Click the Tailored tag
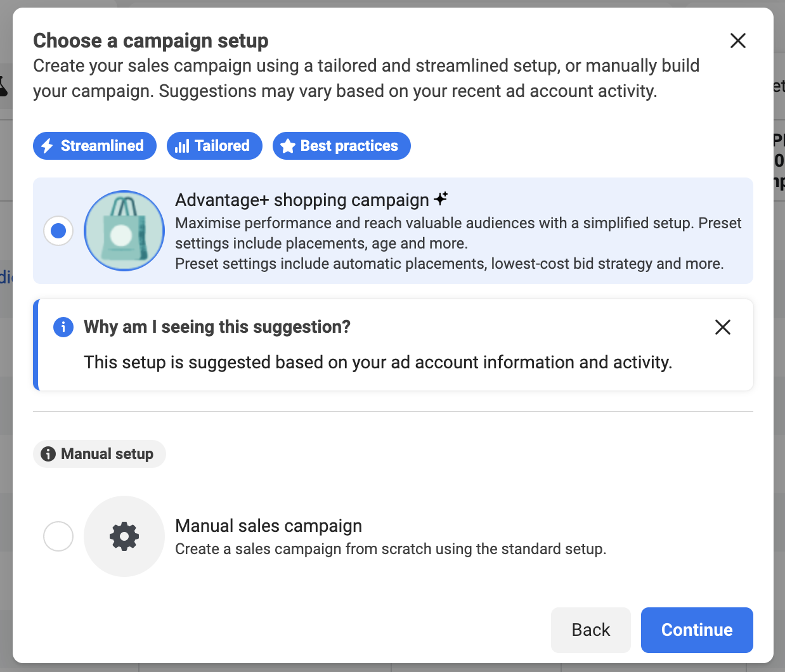785x672 pixels. (214, 146)
